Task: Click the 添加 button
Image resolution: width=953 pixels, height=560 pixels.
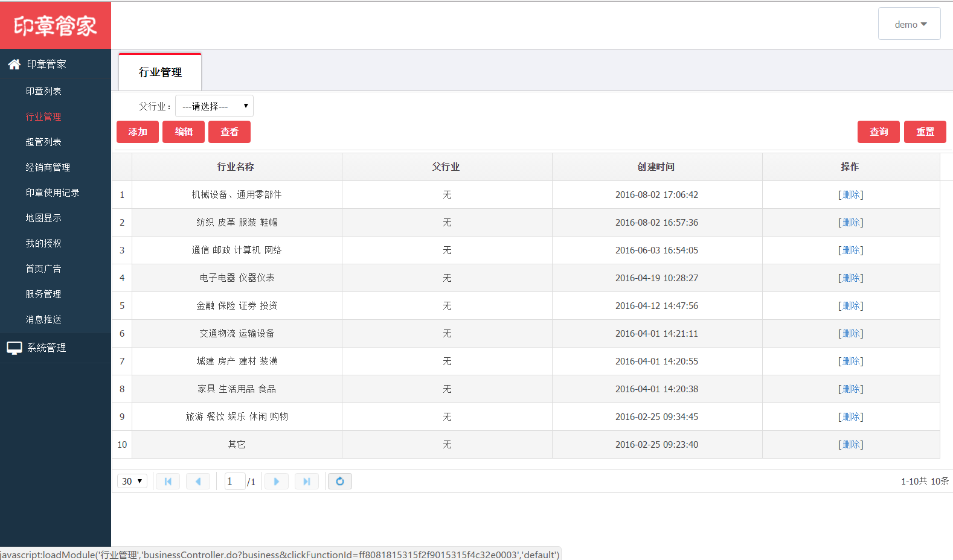Action: pos(138,132)
